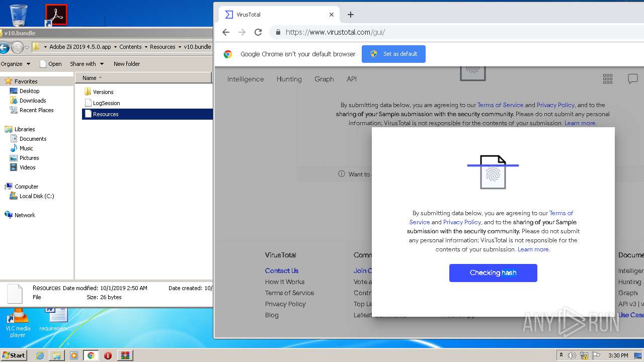Open WinRAR from the taskbar
The width and height of the screenshot is (644, 362).
coord(125,355)
